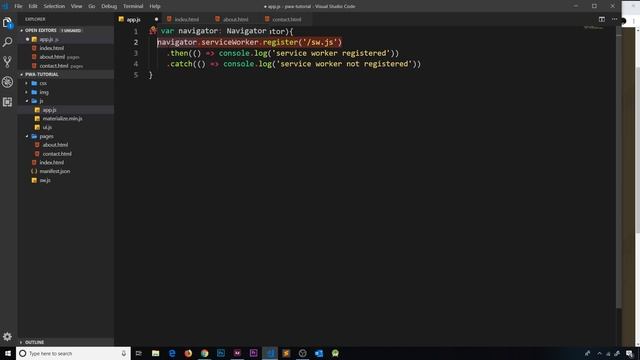640x360 pixels.
Task: Click the Windows Start button
Action: coord(8,353)
